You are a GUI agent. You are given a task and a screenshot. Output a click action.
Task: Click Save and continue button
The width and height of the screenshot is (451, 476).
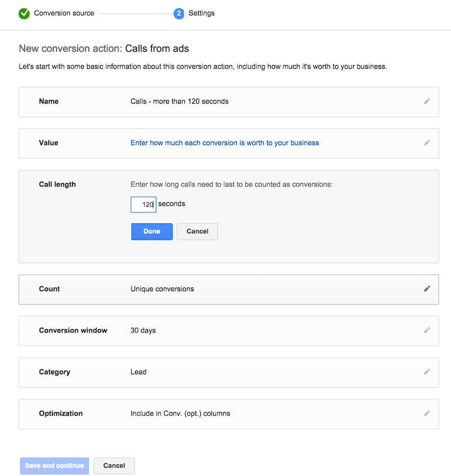point(55,466)
